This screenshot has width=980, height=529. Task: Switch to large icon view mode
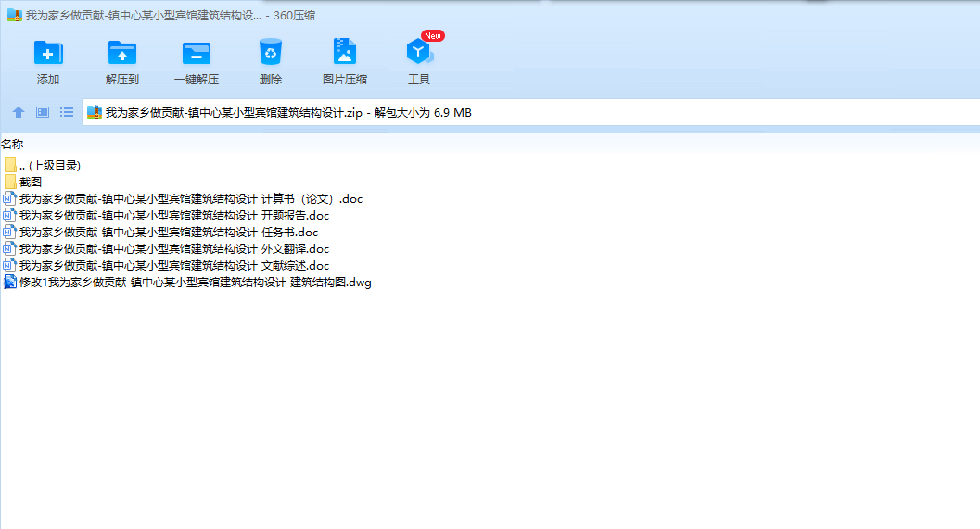point(43,112)
